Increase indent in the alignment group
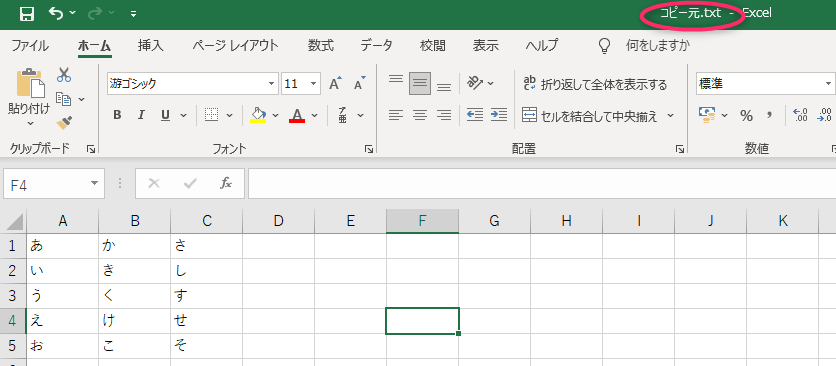Screen dimensions: 836x366 (x=499, y=115)
